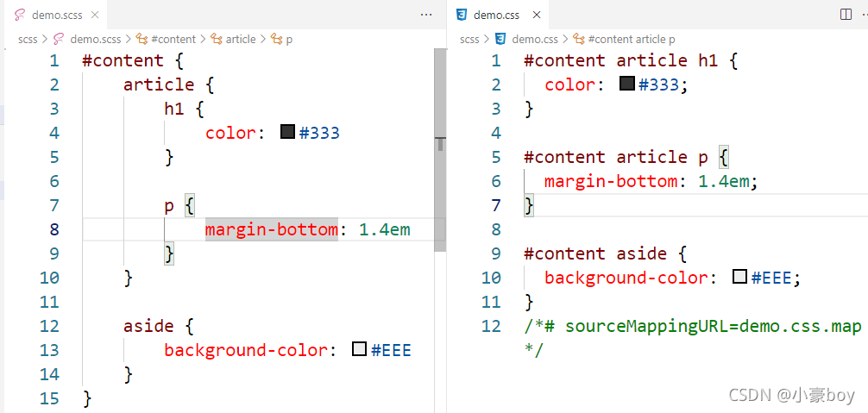Click the #EEE color swatch in demo.css
The image size is (868, 413).
pyautogui.click(x=740, y=277)
